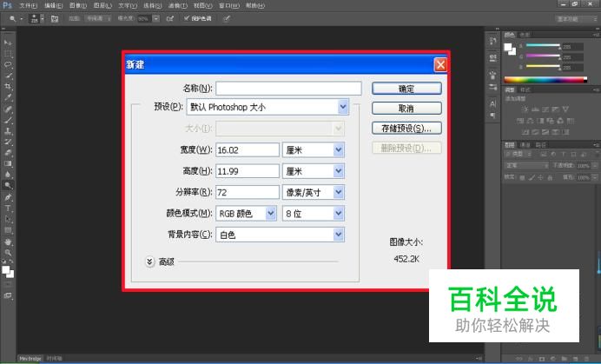601x364 pixels.
Task: Select the Crop tool
Action: (8, 86)
